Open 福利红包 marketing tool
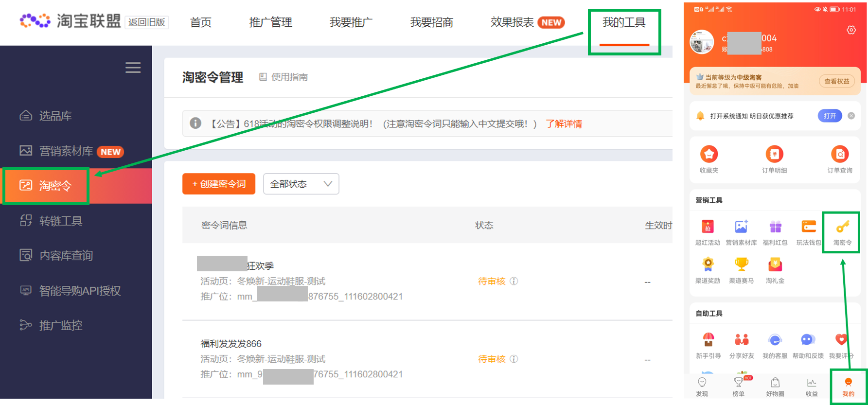 point(775,232)
